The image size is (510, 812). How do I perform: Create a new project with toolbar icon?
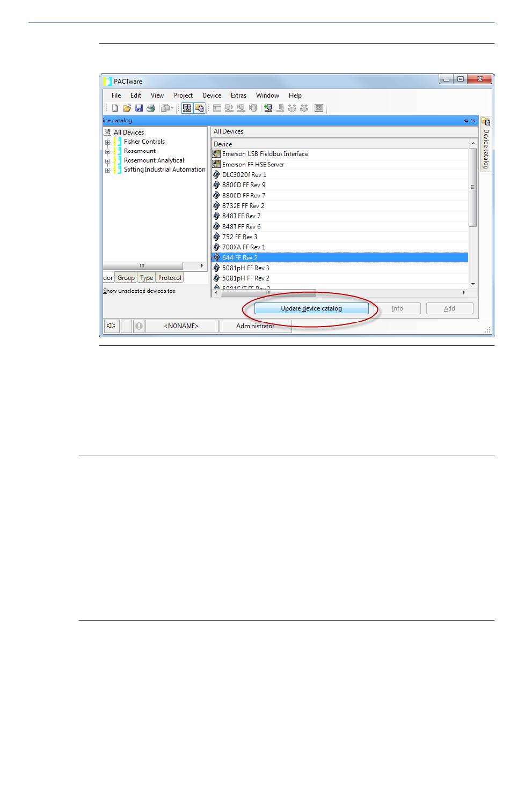(114, 108)
